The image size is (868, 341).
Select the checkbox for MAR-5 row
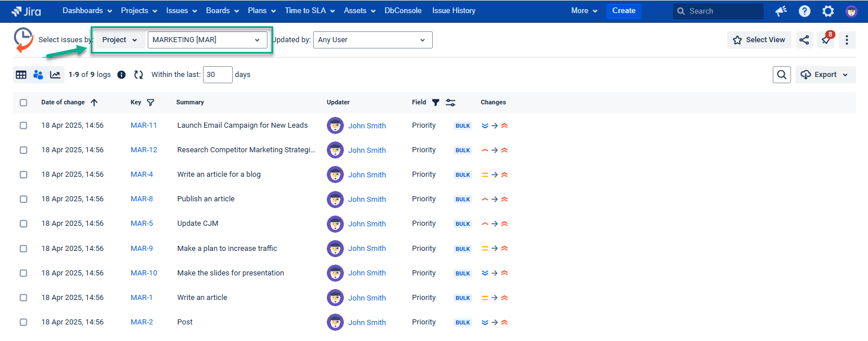[23, 224]
